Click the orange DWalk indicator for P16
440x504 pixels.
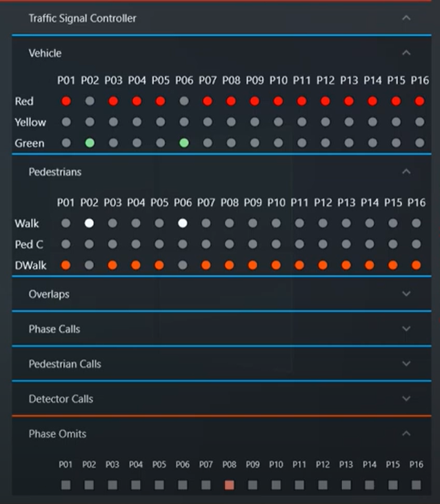pos(416,265)
